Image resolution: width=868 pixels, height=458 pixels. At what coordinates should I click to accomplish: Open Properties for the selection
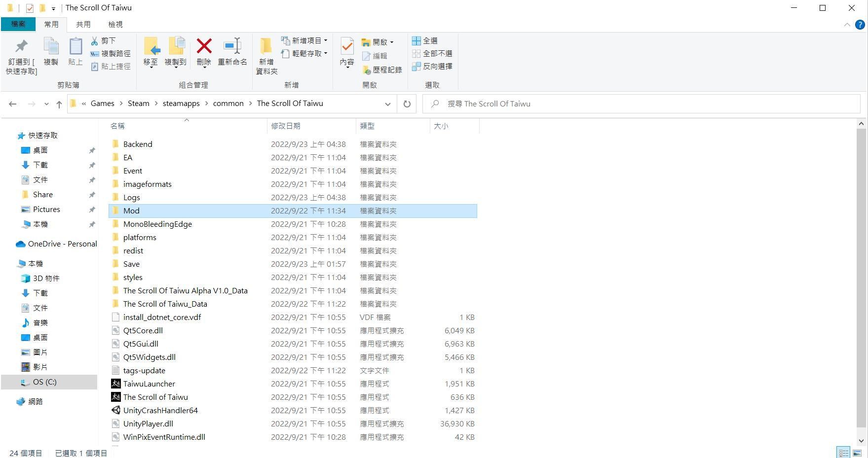[347, 52]
